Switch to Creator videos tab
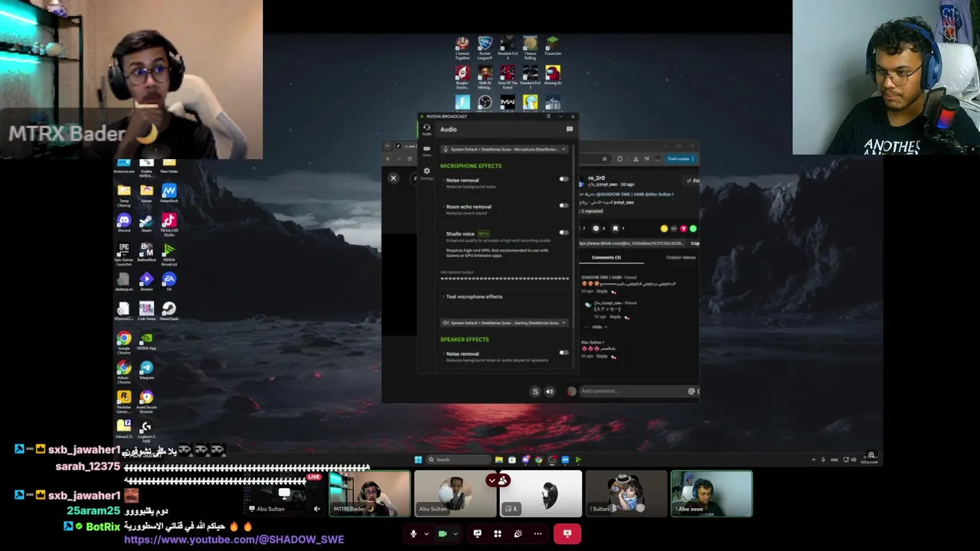The width and height of the screenshot is (980, 551). point(681,257)
